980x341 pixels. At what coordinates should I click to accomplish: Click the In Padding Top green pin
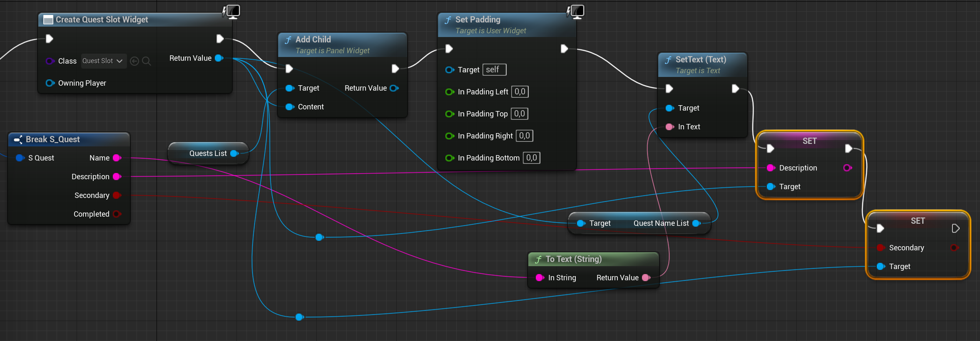(450, 114)
